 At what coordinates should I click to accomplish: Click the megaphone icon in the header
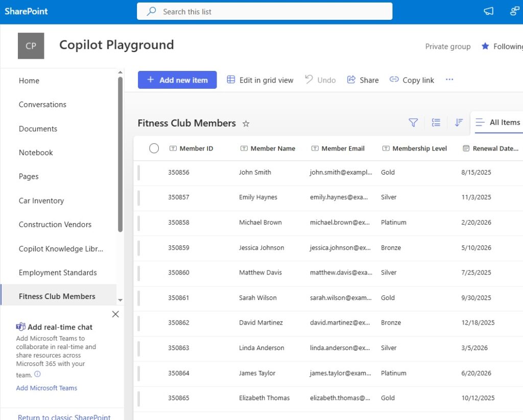(x=488, y=11)
